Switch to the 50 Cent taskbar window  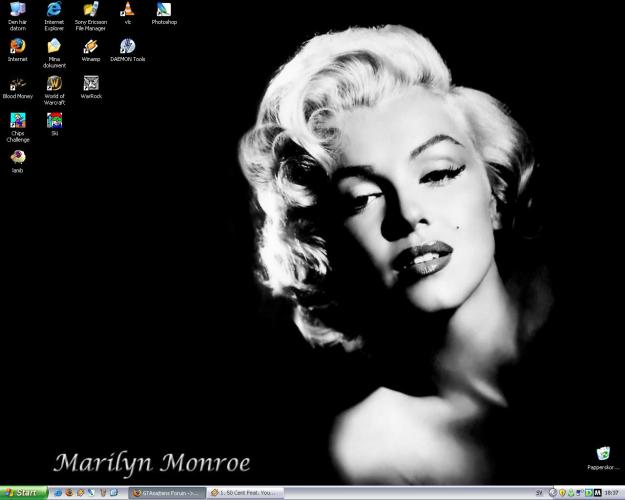244,493
